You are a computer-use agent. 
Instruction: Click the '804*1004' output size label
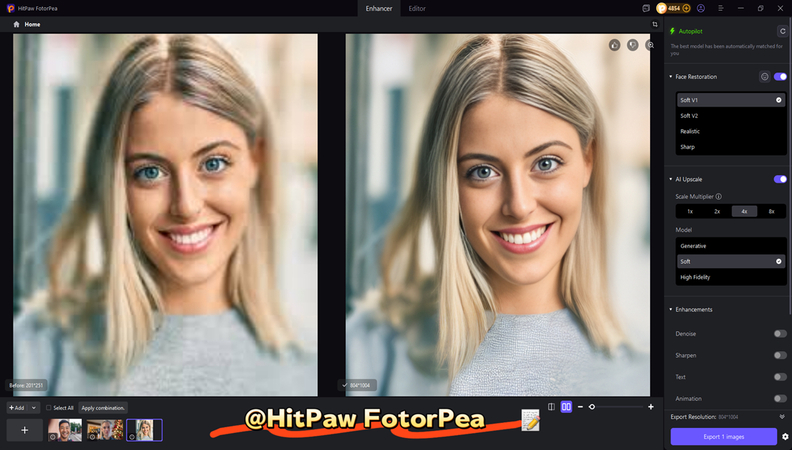point(357,385)
